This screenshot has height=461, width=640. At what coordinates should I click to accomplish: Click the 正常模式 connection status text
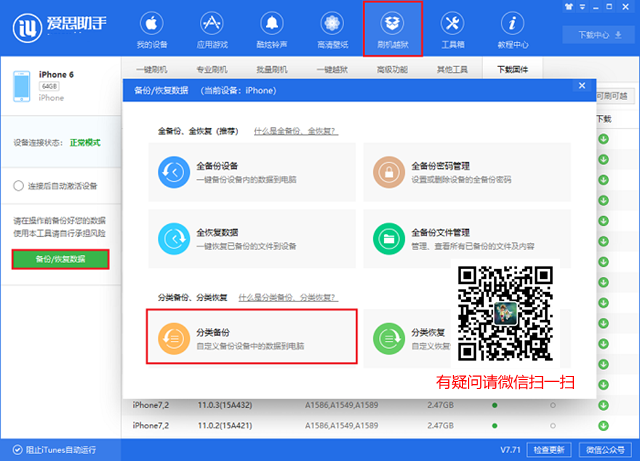click(x=85, y=143)
